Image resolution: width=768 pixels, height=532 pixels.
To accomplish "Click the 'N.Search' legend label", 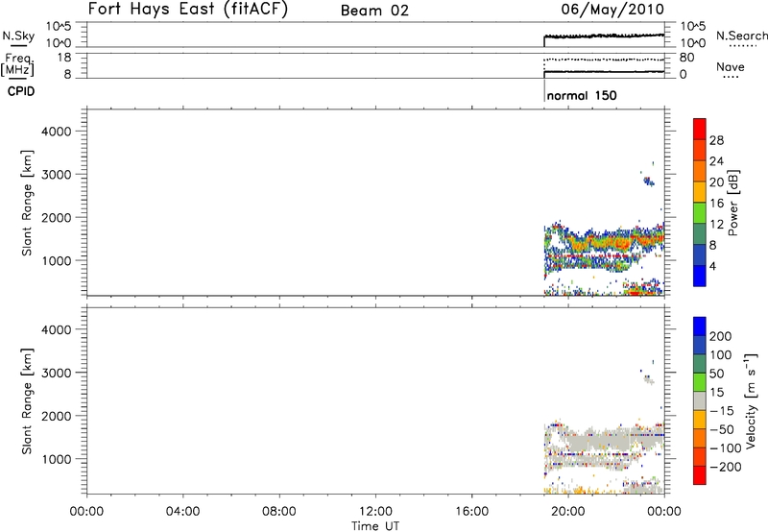I will pos(741,36).
